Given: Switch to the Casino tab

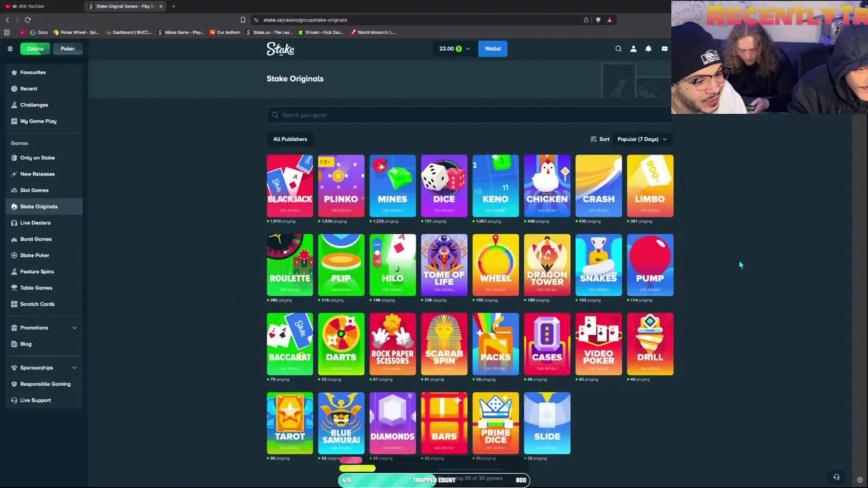Looking at the screenshot, I should 35,49.
